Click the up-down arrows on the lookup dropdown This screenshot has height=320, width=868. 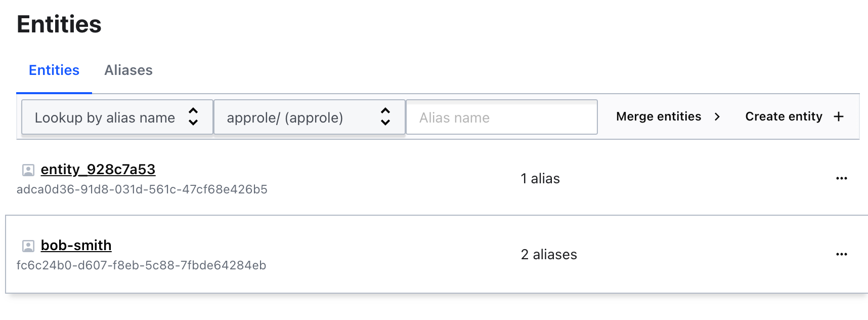(193, 117)
